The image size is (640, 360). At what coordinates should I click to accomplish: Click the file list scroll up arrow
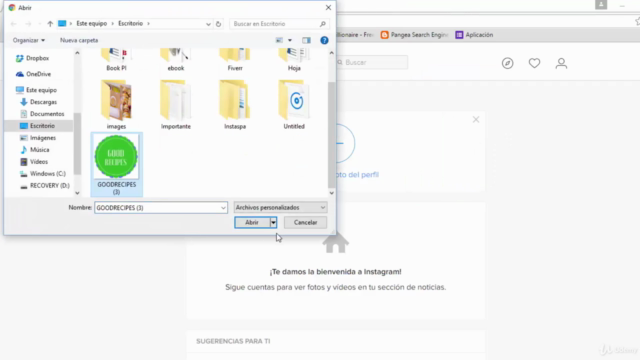[331, 53]
